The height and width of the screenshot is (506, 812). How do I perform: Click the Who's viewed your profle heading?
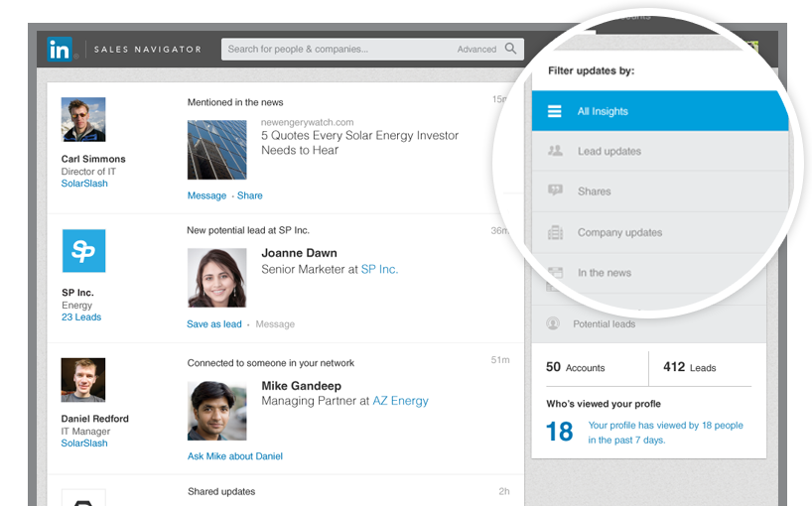click(x=604, y=404)
